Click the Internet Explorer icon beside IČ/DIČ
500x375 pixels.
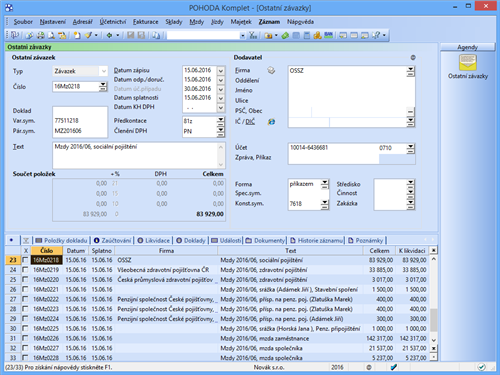coord(271,122)
